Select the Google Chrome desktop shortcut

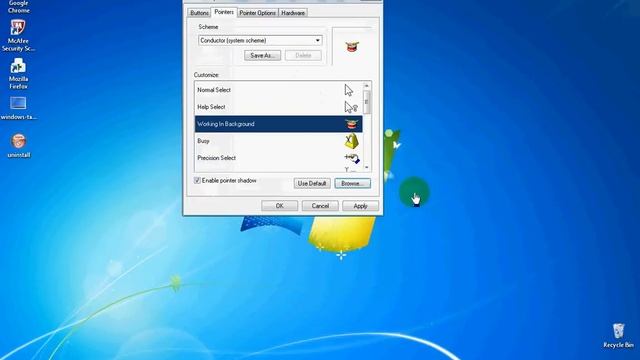[18, 7]
